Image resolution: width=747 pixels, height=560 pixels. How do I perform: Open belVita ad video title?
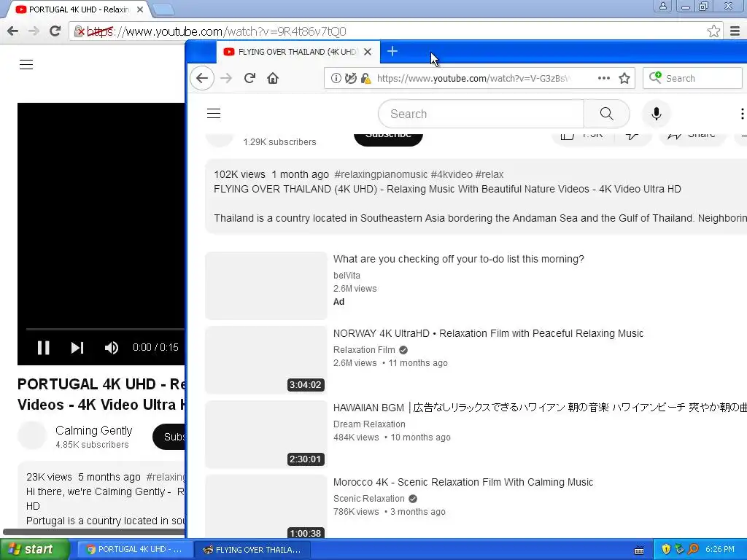pos(458,259)
